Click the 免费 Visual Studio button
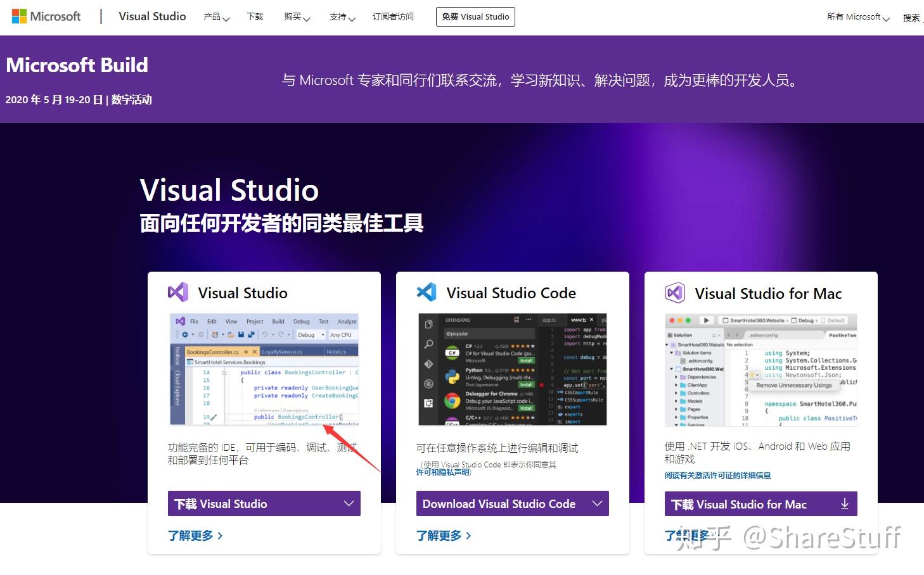Screen dimensions: 924x575 pos(475,16)
